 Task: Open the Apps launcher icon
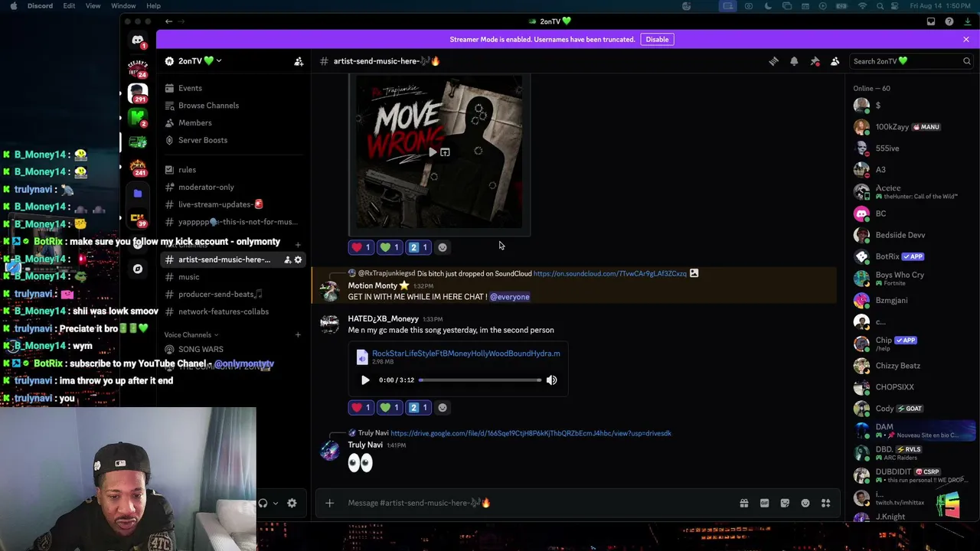click(x=826, y=503)
